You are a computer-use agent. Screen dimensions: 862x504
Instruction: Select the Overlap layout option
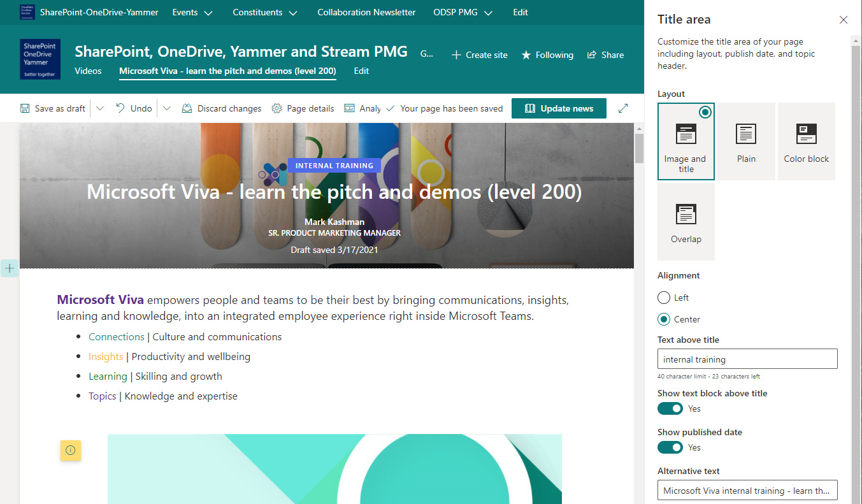click(x=686, y=222)
